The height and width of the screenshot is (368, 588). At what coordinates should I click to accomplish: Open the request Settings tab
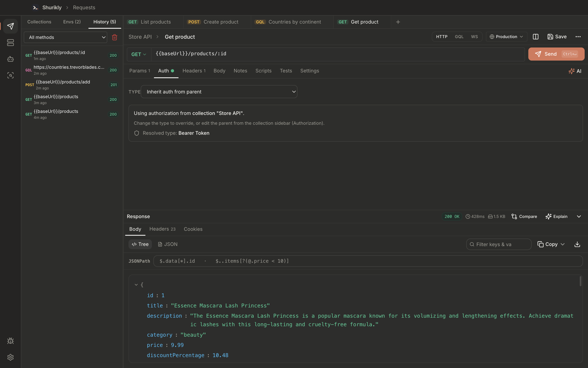point(310,71)
